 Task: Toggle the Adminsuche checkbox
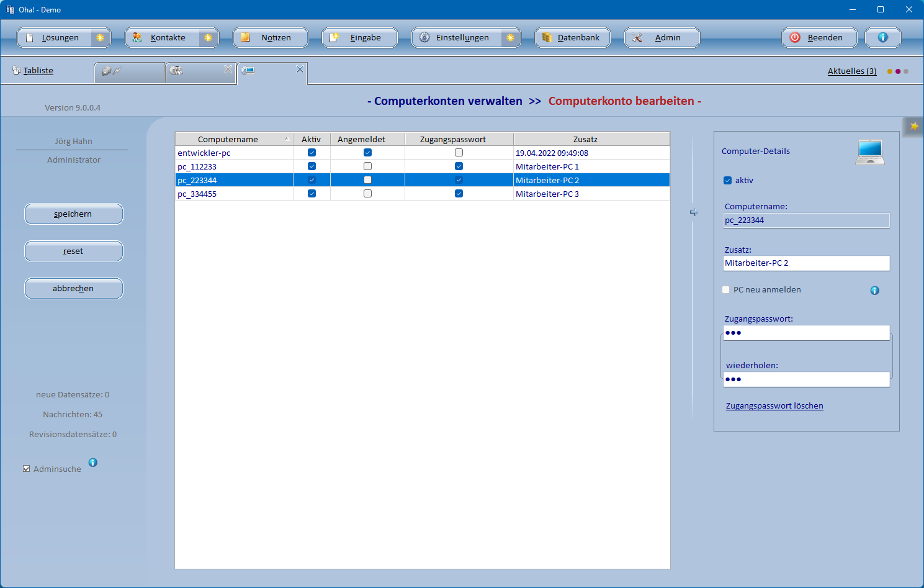(x=27, y=469)
